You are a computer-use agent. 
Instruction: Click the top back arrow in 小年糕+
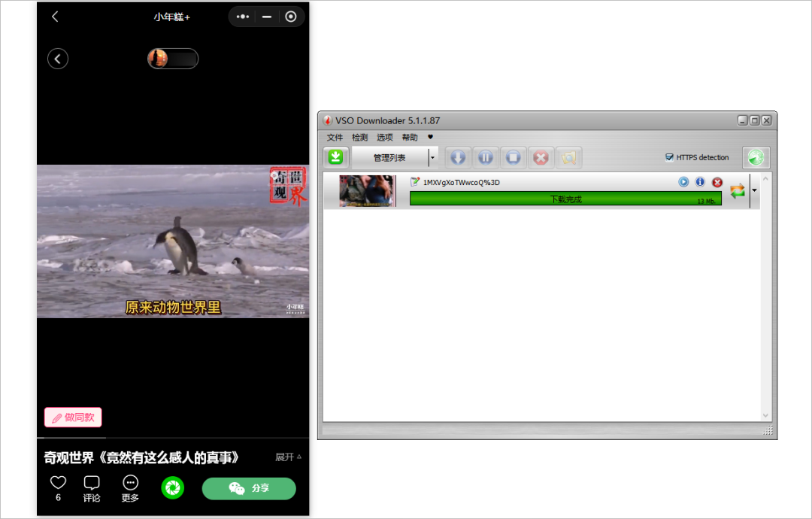coord(55,17)
